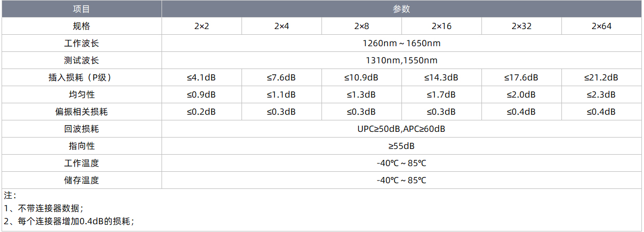Viewport: 644px width, 232px height.
Task: Select the ≥55dB directivity value
Action: tap(401, 146)
